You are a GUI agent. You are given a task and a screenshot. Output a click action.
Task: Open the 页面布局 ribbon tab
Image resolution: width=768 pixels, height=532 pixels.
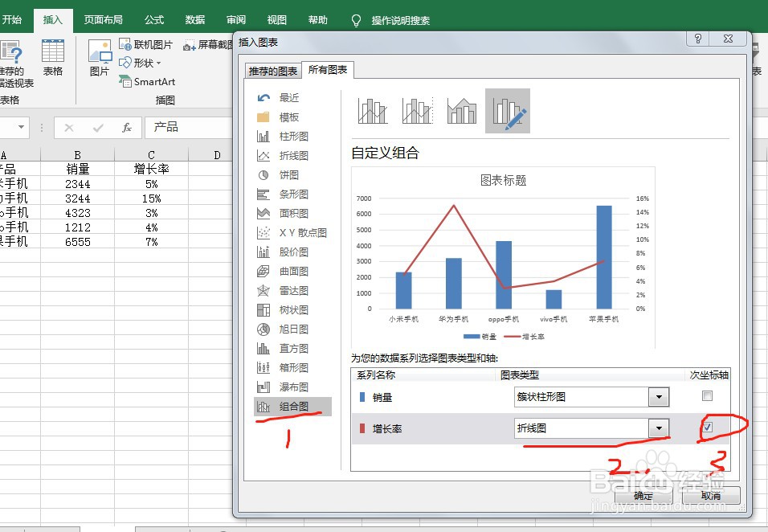pos(104,20)
